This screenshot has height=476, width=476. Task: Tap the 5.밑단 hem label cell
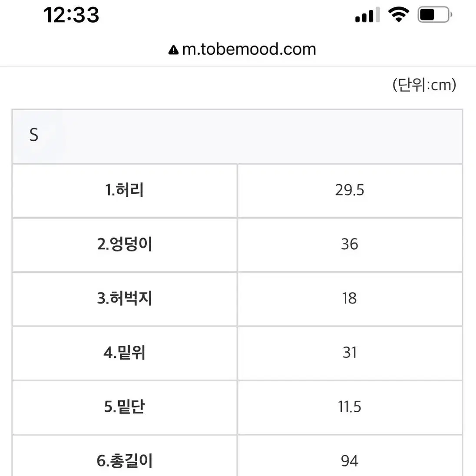(x=125, y=407)
